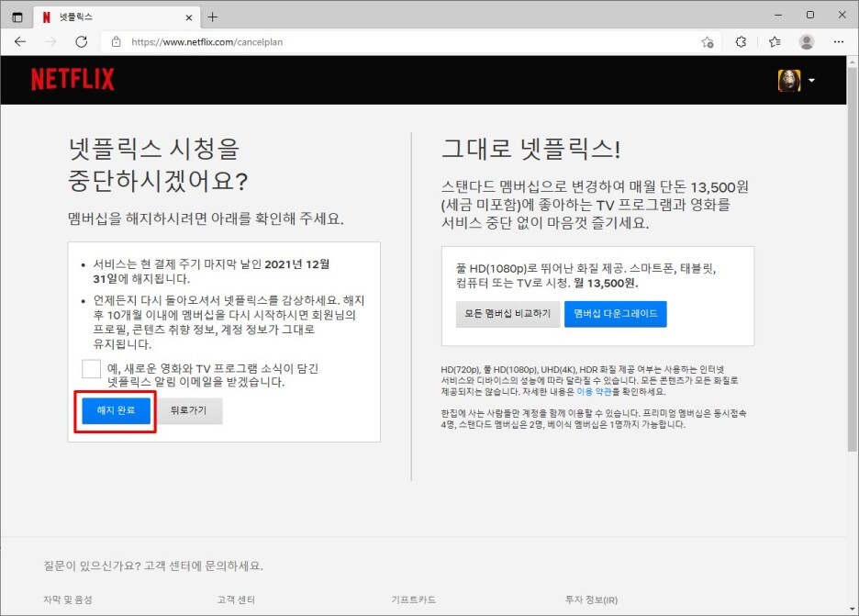
Task: Open the profile avatar menu
Action: click(x=789, y=81)
